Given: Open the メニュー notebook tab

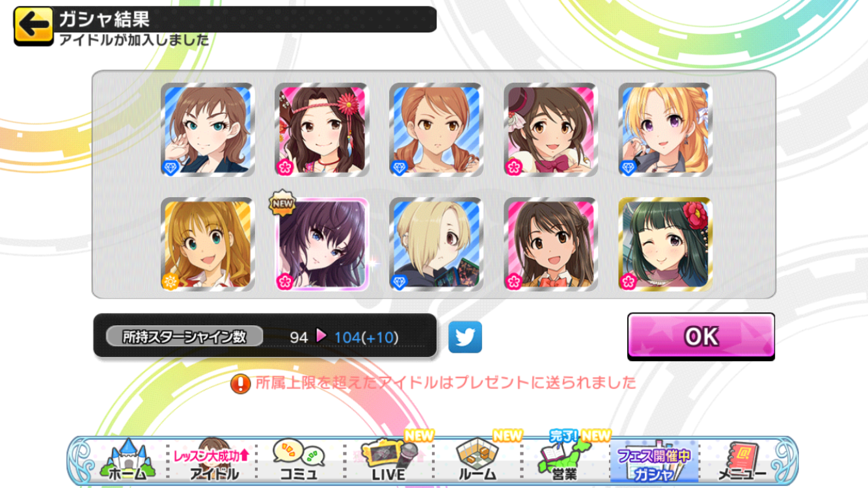Looking at the screenshot, I should point(742,461).
